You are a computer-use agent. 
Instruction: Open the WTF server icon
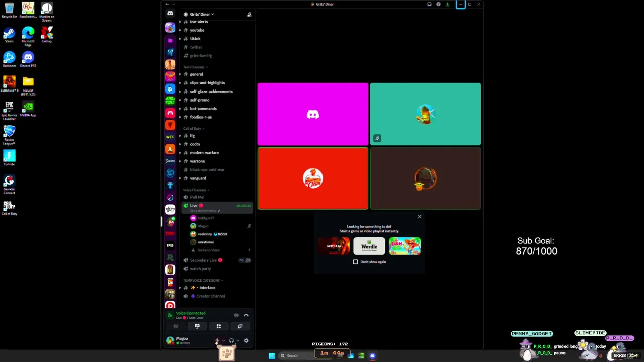(170, 137)
